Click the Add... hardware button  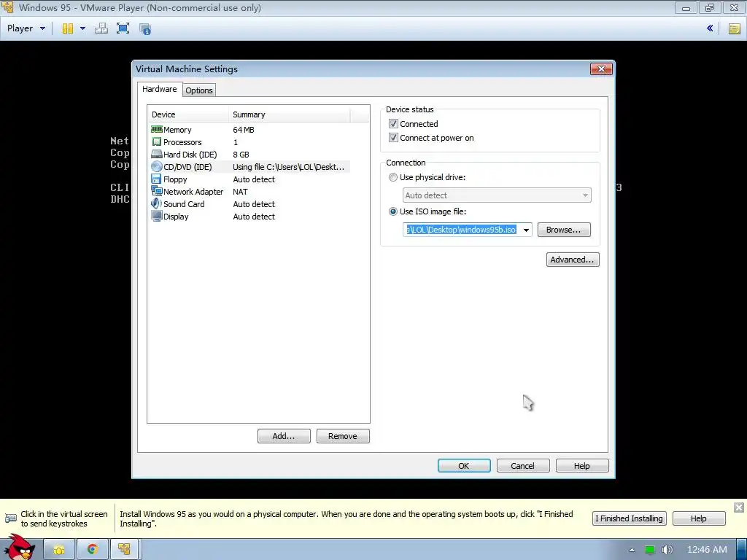[284, 436]
